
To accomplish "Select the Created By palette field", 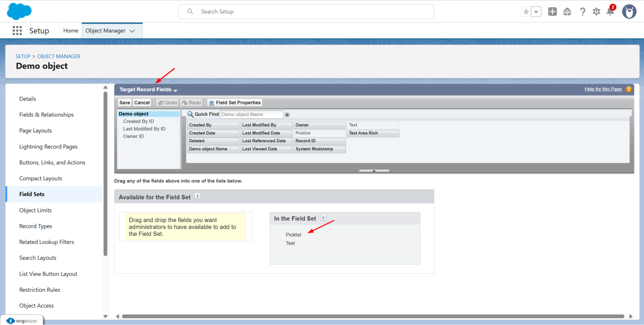I will 213,125.
